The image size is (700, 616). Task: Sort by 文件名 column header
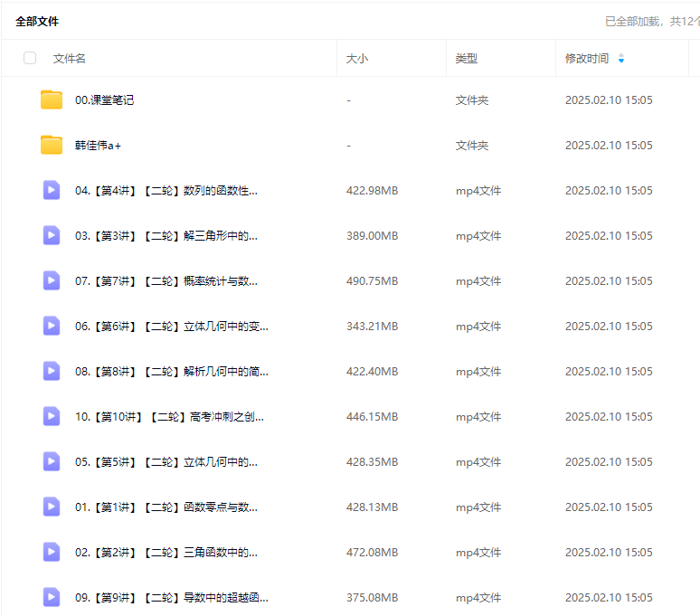click(70, 59)
